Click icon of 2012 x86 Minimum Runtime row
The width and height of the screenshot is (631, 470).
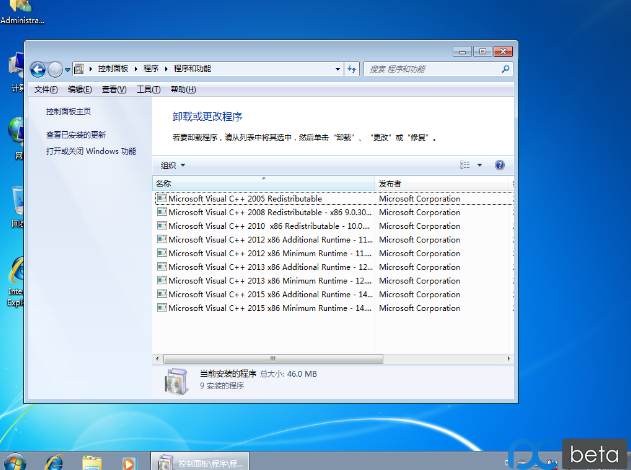pyautogui.click(x=162, y=253)
